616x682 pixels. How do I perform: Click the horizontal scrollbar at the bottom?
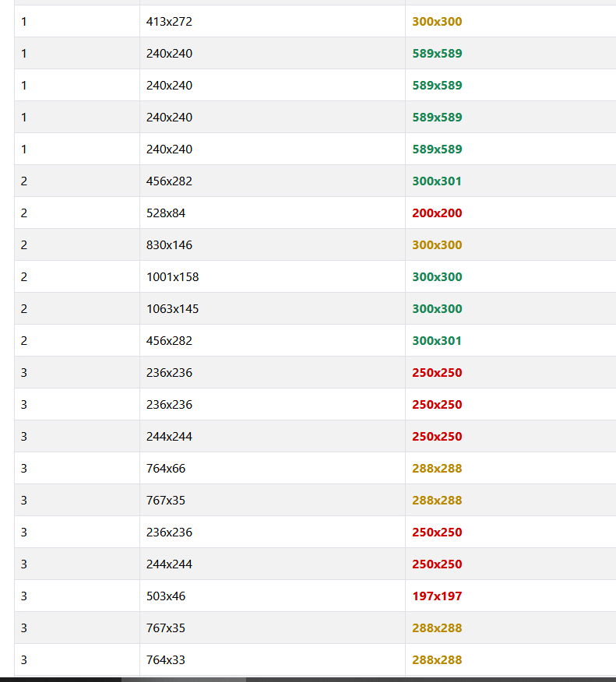point(183,679)
